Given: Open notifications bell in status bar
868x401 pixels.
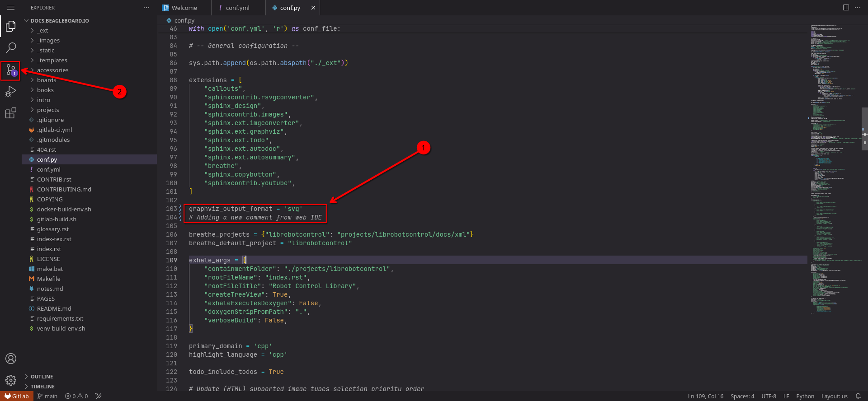Looking at the screenshot, I should (x=858, y=396).
